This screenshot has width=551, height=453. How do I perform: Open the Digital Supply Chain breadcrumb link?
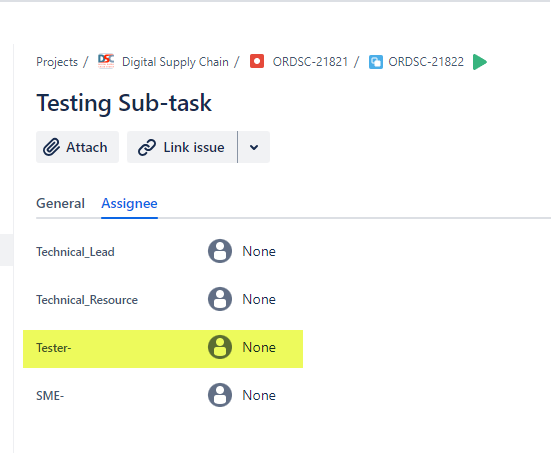pos(175,62)
